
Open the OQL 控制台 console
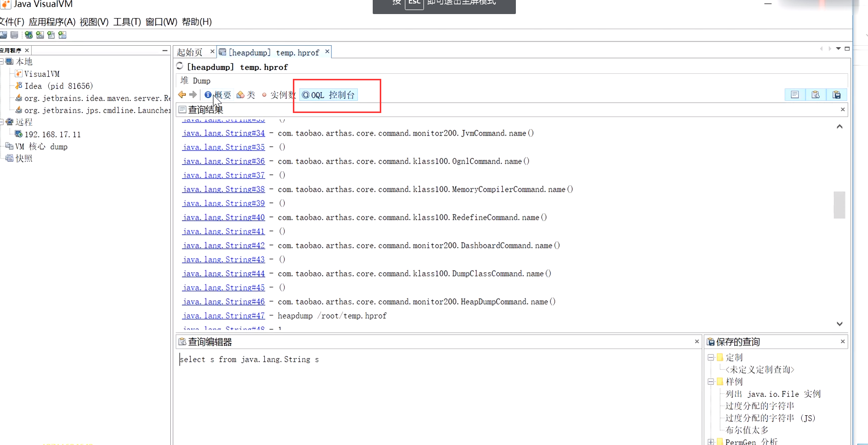click(x=329, y=94)
